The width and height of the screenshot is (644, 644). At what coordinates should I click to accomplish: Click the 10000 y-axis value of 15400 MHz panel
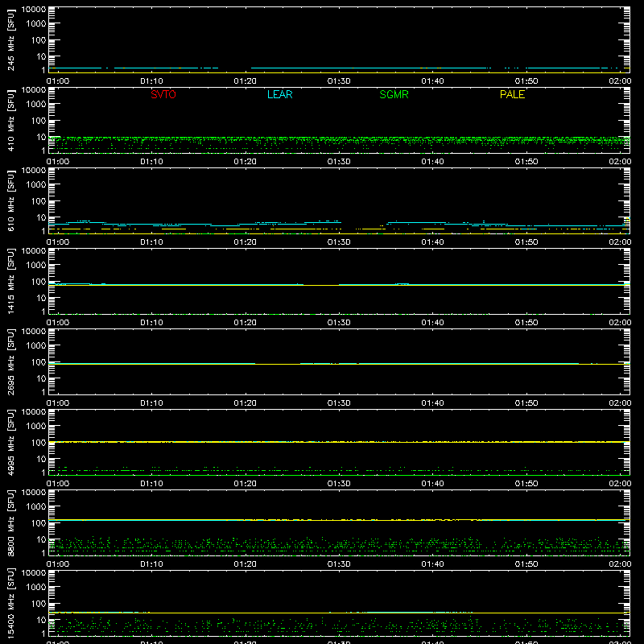(x=34, y=573)
